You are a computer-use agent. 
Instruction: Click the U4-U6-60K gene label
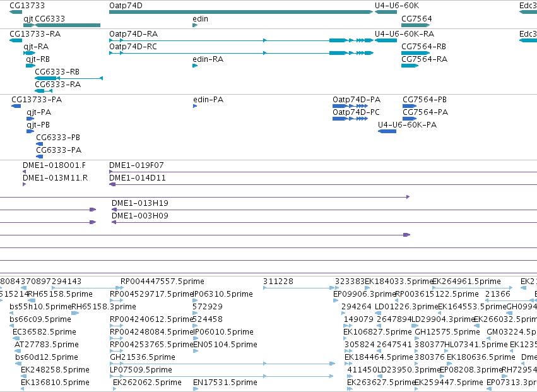pyautogui.click(x=396, y=6)
